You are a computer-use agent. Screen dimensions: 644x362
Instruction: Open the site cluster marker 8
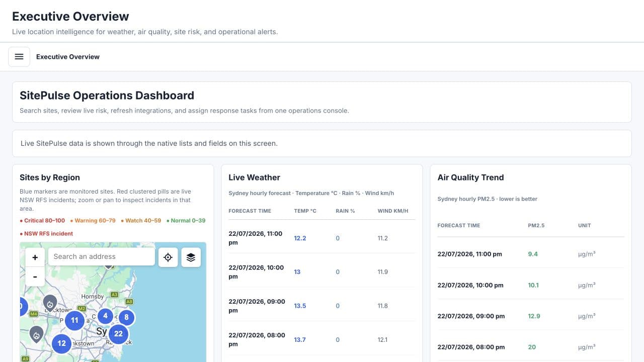tap(126, 317)
